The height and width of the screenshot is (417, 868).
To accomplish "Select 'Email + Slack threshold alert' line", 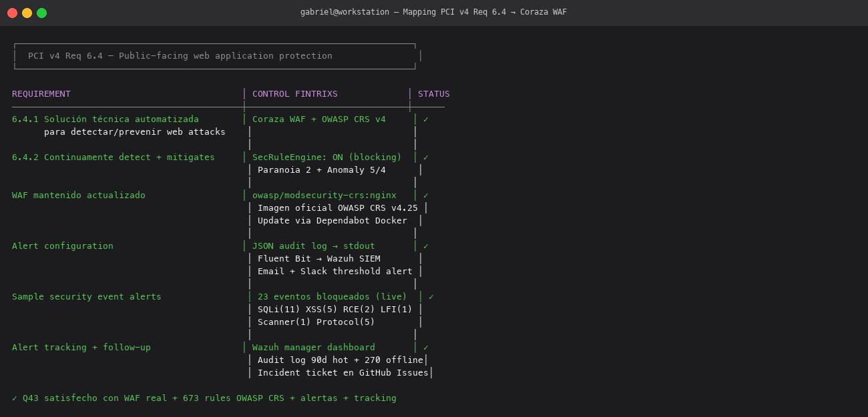I will pyautogui.click(x=335, y=272).
